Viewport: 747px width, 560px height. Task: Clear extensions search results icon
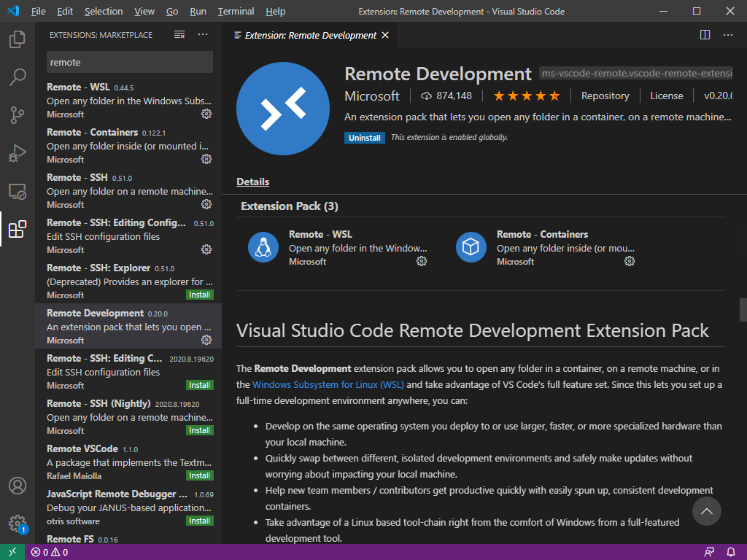click(x=179, y=34)
